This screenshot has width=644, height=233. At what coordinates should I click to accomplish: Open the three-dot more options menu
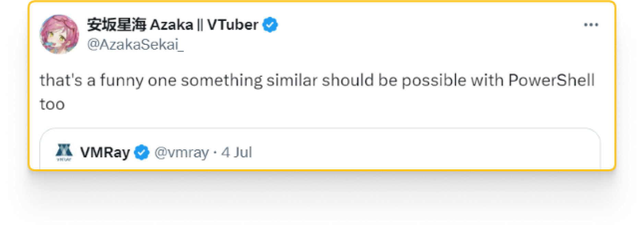pyautogui.click(x=591, y=25)
